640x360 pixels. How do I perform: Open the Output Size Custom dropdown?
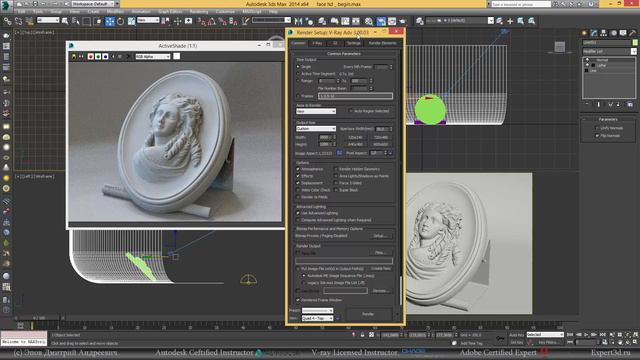(x=316, y=129)
